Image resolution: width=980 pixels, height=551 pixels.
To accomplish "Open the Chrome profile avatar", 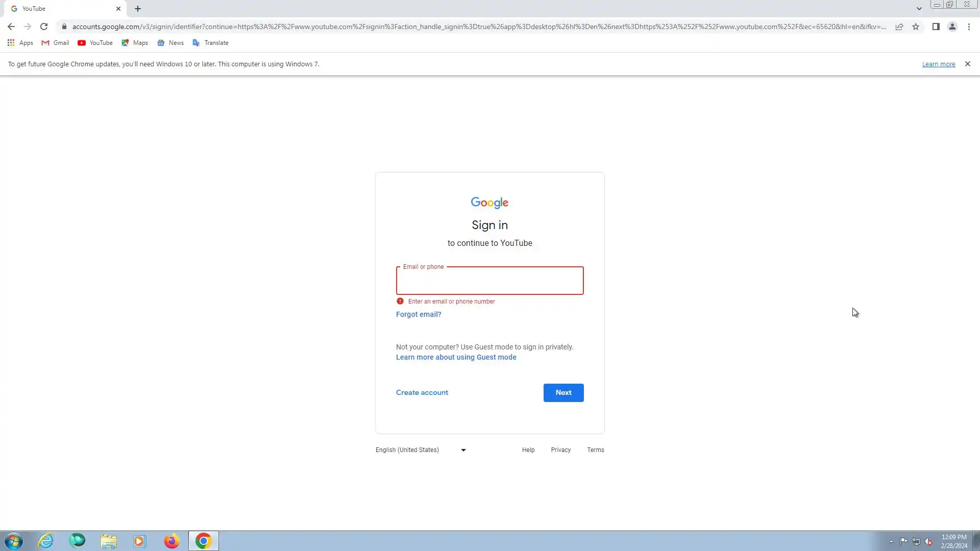I will click(952, 27).
